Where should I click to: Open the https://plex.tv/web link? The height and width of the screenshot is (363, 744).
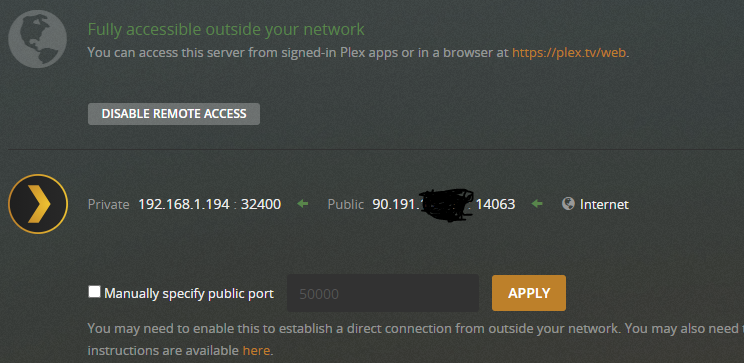click(x=569, y=53)
